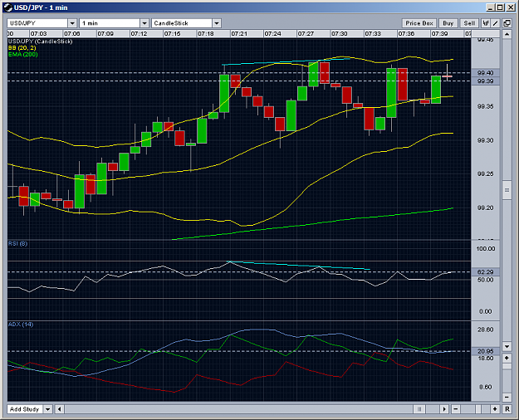
Task: Click the 07:30 time axis label
Action: coord(340,34)
